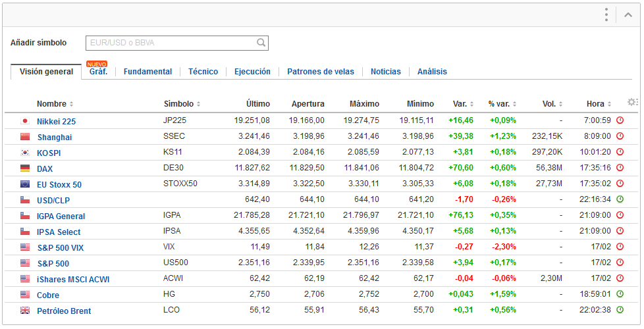Click the Japan flag in the Nikkei row
The width and height of the screenshot is (644, 329).
click(25, 120)
